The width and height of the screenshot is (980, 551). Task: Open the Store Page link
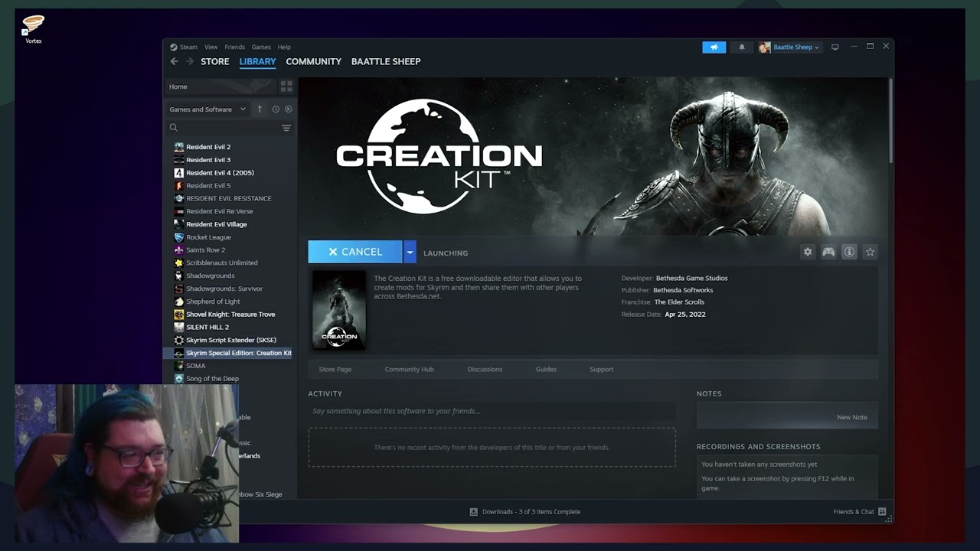click(x=335, y=369)
